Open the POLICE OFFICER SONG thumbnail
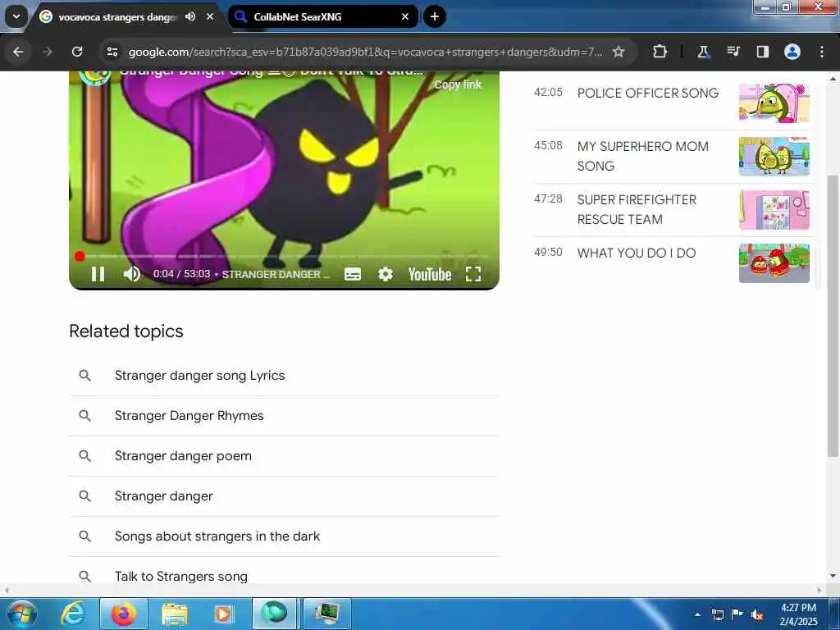Image resolution: width=840 pixels, height=630 pixels. tap(774, 103)
